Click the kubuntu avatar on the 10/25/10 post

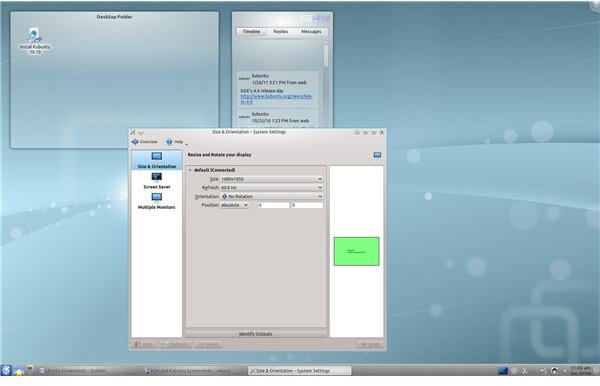244,117
